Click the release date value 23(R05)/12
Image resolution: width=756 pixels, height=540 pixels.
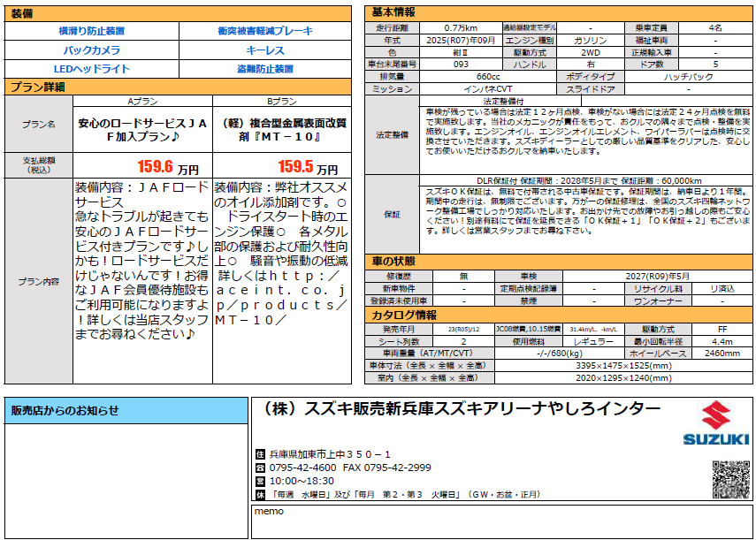(464, 330)
